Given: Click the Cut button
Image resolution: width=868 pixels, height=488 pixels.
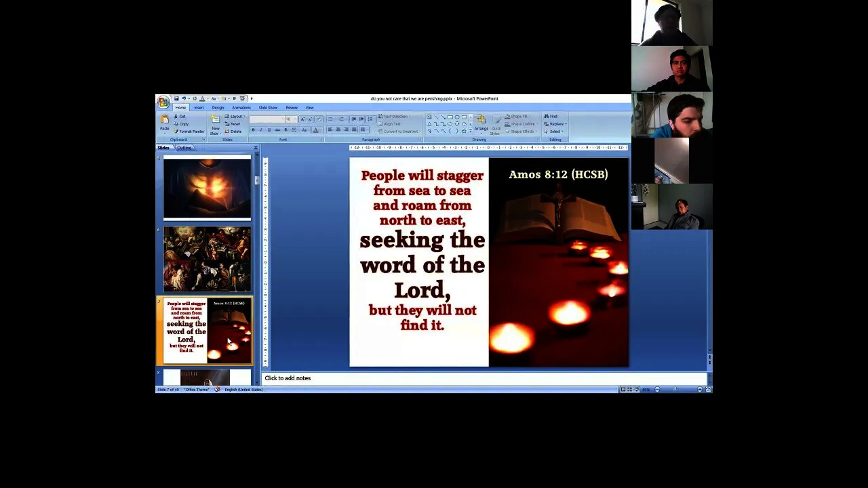Looking at the screenshot, I should 180,117.
